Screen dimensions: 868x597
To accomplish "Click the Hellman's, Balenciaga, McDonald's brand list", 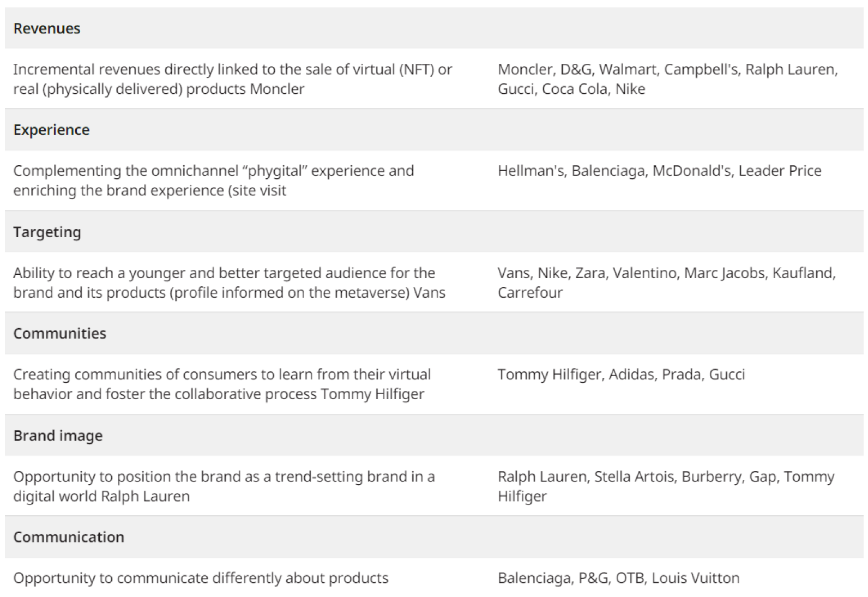I will pyautogui.click(x=659, y=171).
